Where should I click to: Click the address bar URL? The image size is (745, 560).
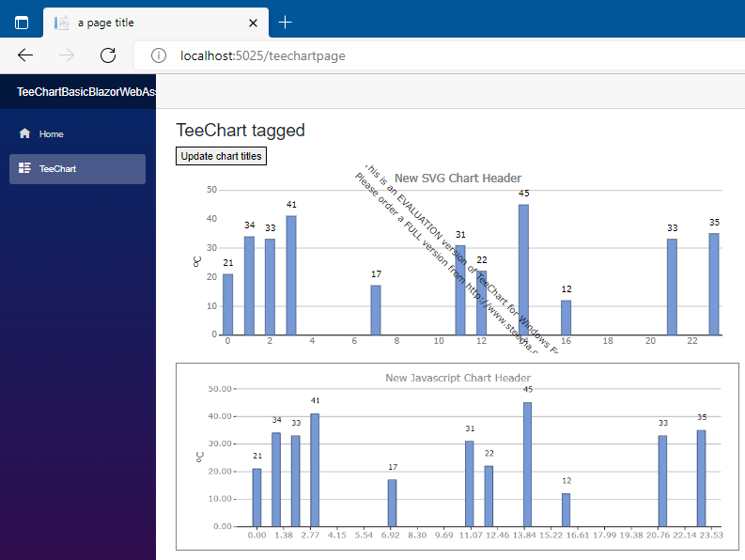pos(263,55)
